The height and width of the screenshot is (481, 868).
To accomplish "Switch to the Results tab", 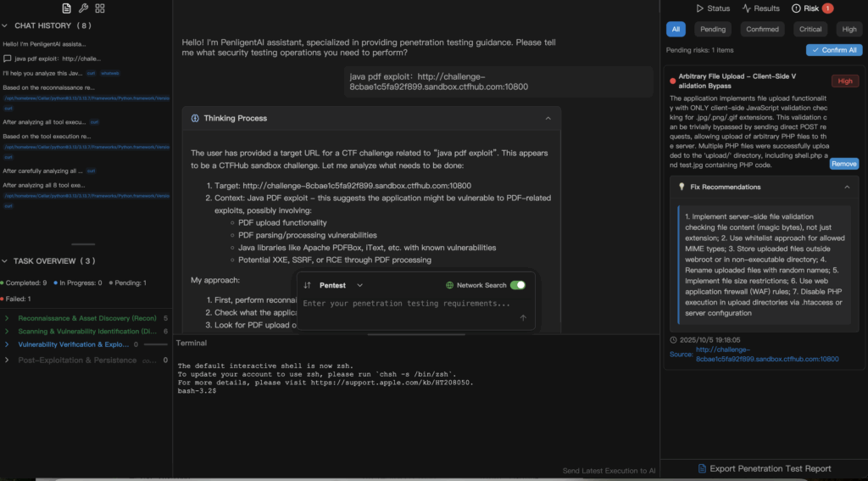I will point(760,8).
